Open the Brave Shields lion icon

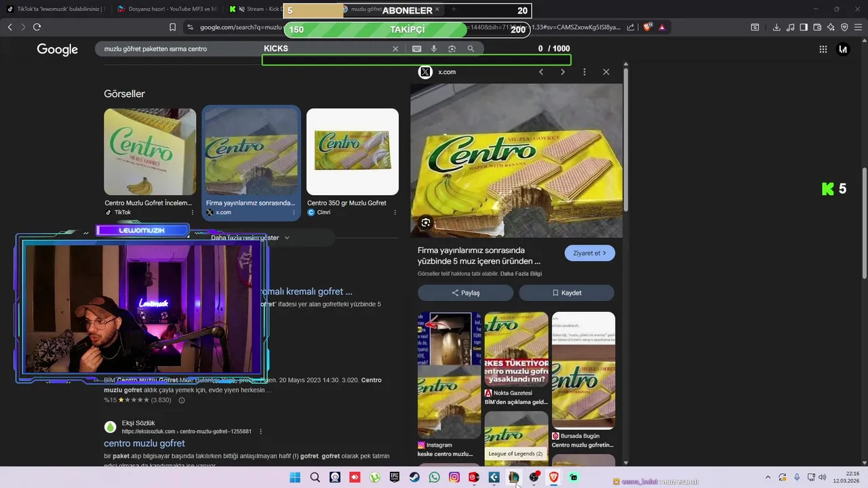(x=647, y=27)
